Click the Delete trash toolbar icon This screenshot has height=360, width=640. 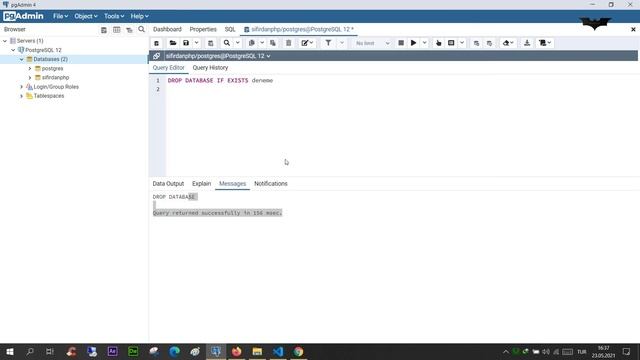click(x=289, y=43)
